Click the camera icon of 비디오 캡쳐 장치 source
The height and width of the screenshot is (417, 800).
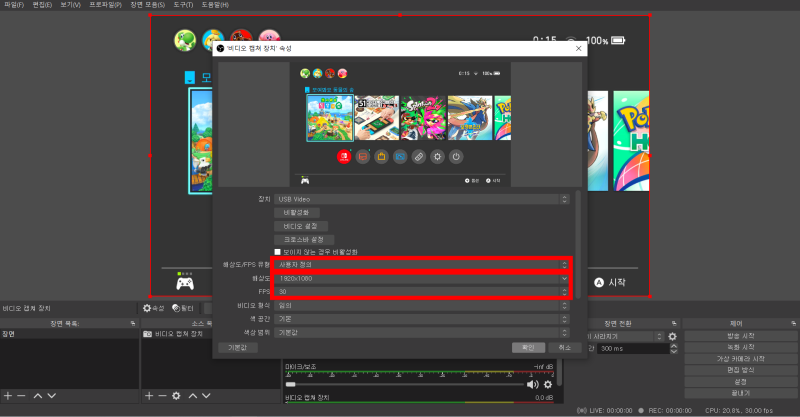[x=147, y=334]
